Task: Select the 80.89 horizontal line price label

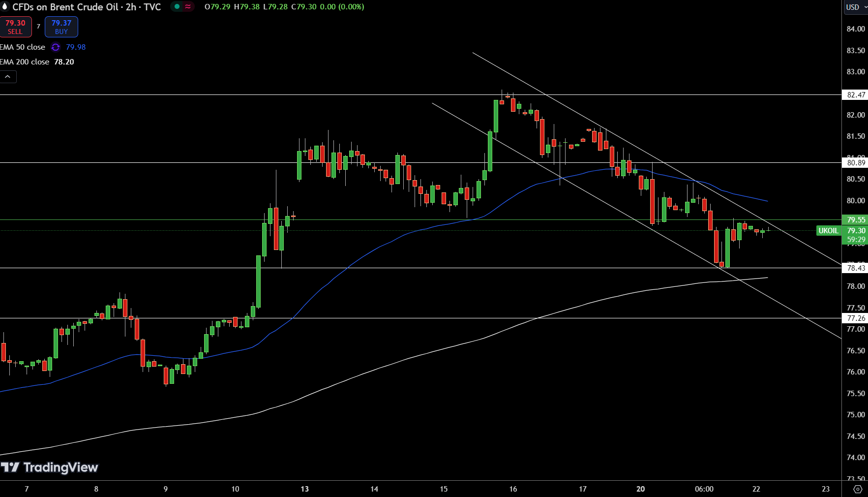Action: click(x=856, y=162)
